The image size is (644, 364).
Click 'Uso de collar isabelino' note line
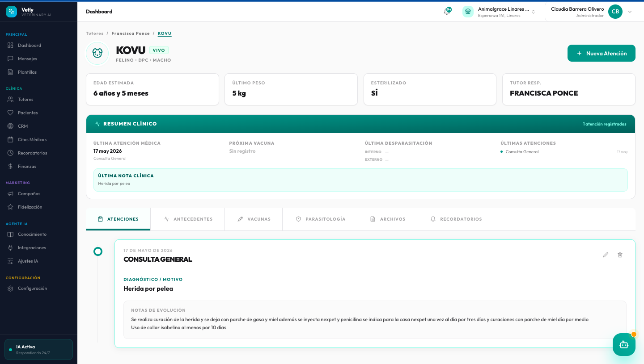click(178, 327)
